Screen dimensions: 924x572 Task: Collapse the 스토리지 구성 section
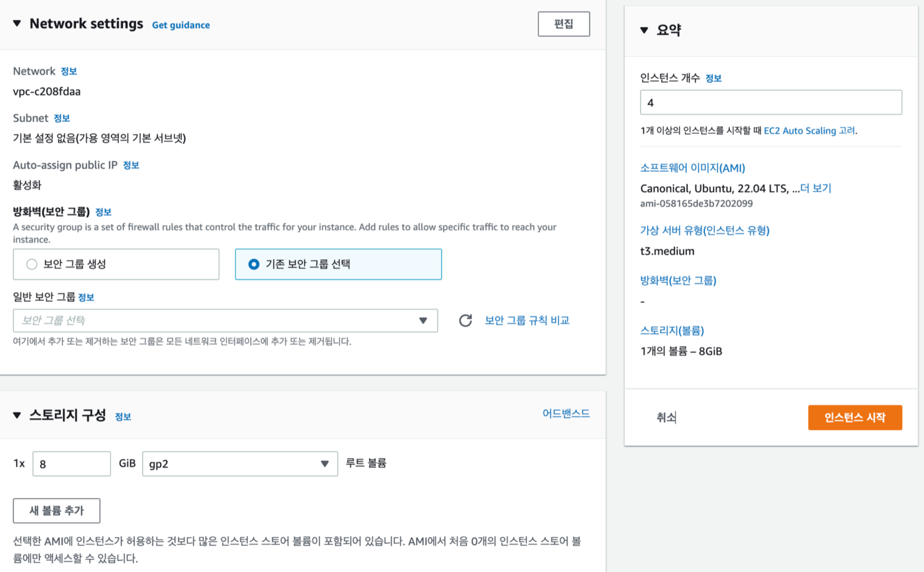click(x=17, y=415)
